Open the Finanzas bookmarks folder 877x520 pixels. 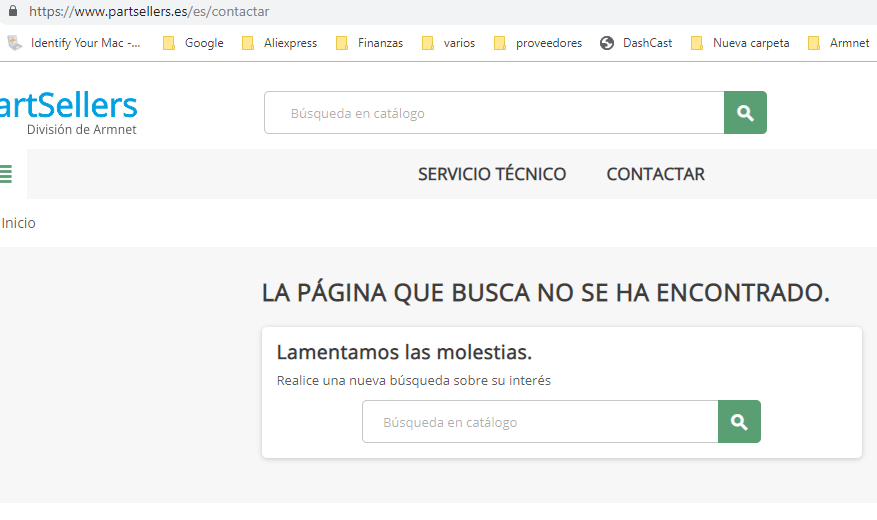[369, 43]
